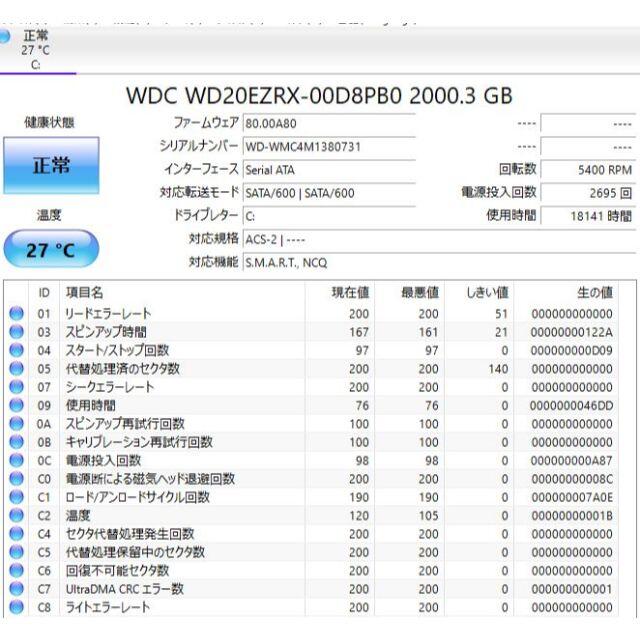Viewport: 640px width, 640px height.
Task: Select the リードエラーレート attribute name
Action: [x=108, y=313]
